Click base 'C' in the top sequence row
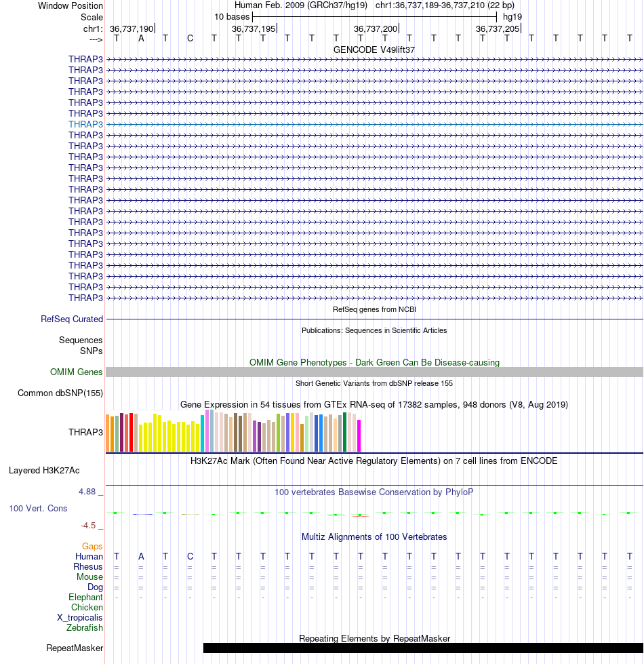The image size is (644, 664). 190,39
